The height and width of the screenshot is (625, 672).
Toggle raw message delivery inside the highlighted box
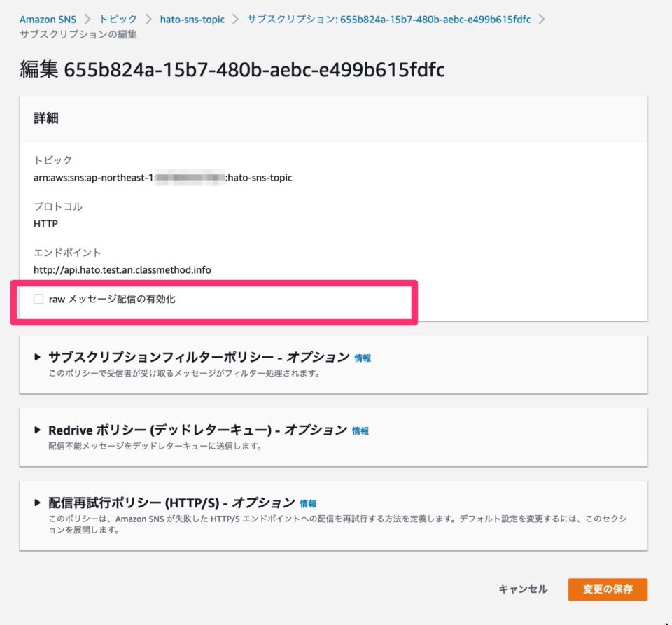39,298
